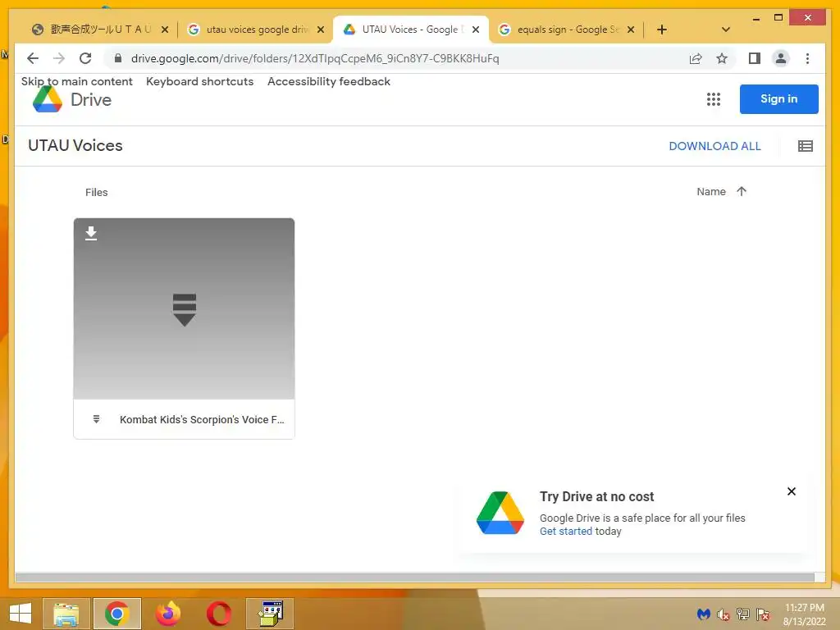Open the Chrome three-dot menu
The width and height of the screenshot is (840, 630).
(807, 58)
